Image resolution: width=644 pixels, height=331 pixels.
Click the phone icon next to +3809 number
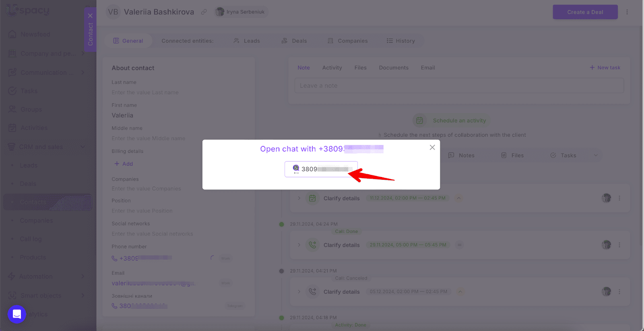[x=115, y=259]
